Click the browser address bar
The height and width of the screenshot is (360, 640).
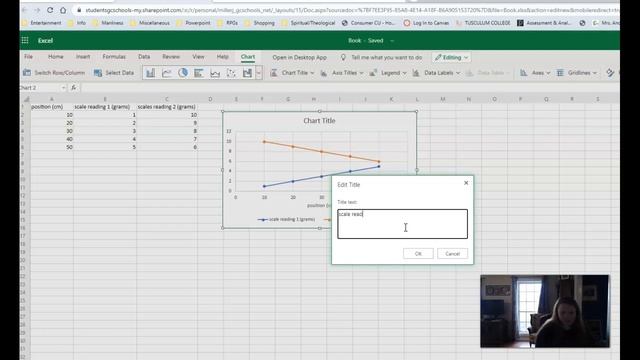point(347,10)
